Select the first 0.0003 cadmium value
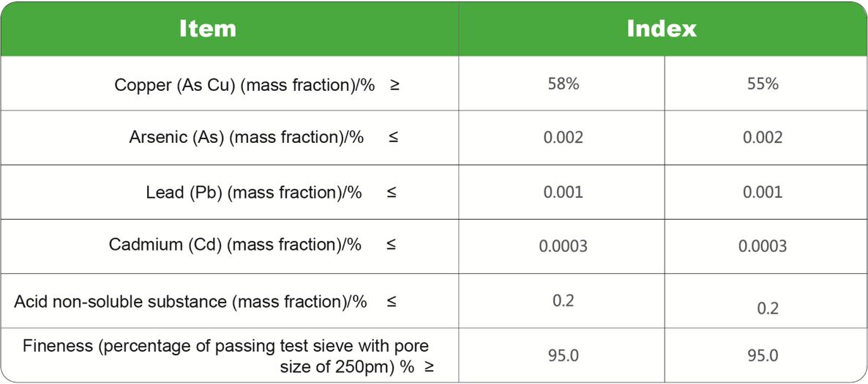 pos(563,246)
